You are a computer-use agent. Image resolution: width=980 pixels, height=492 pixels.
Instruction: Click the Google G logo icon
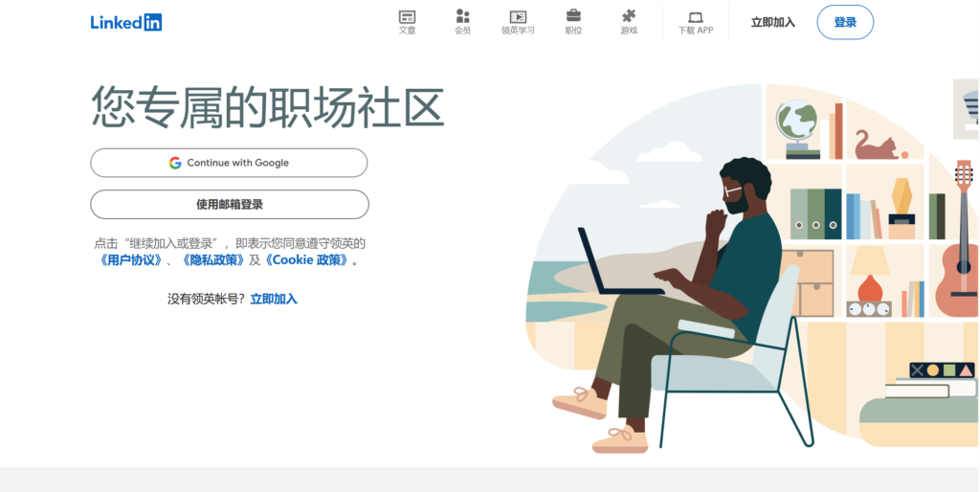[x=175, y=163]
